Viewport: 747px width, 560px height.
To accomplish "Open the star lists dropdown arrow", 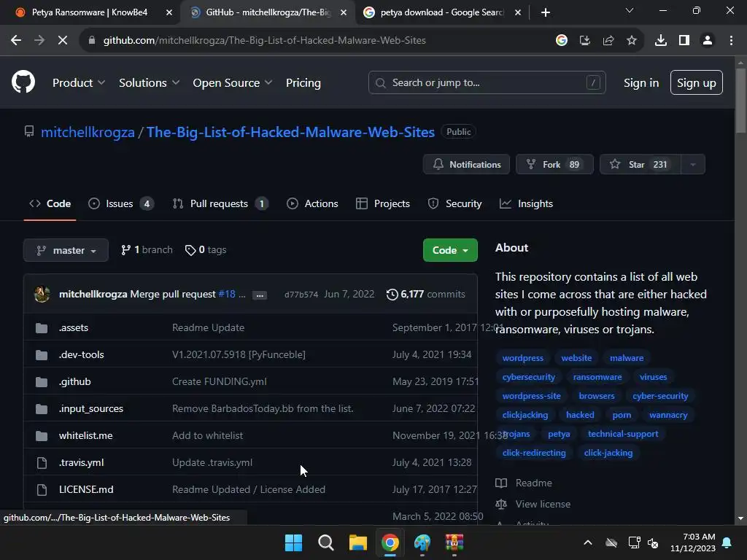I will point(693,164).
